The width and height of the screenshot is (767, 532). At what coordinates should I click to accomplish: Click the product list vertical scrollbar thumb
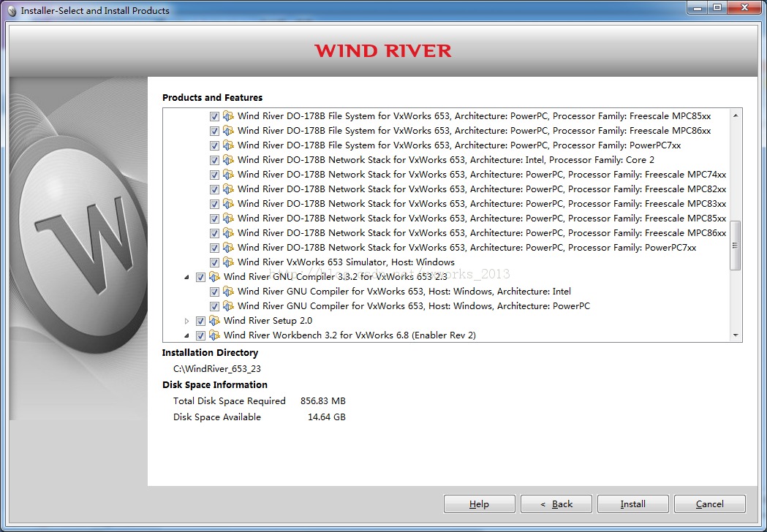(736, 246)
